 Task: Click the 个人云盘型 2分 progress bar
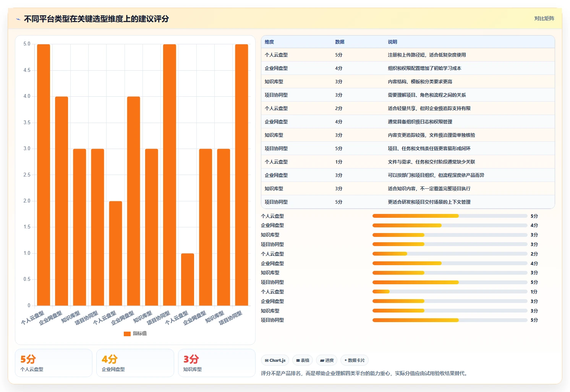coord(450,254)
